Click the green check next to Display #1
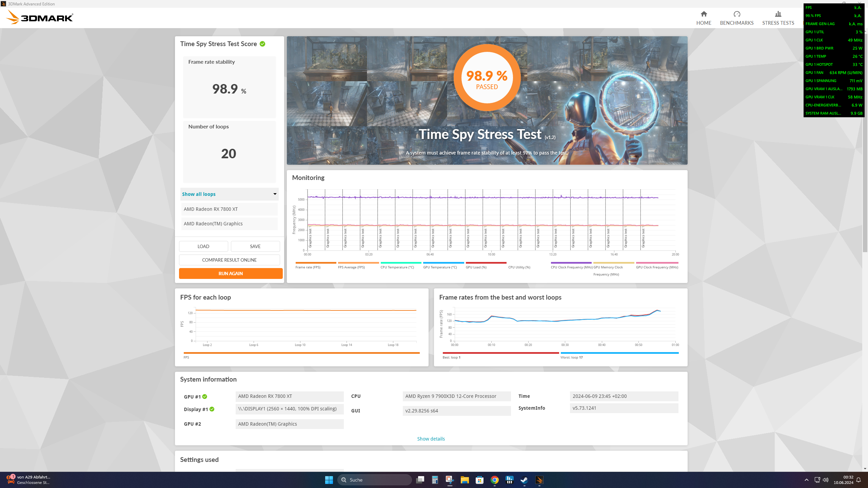Screen dimensions: 868x488 click(212, 409)
